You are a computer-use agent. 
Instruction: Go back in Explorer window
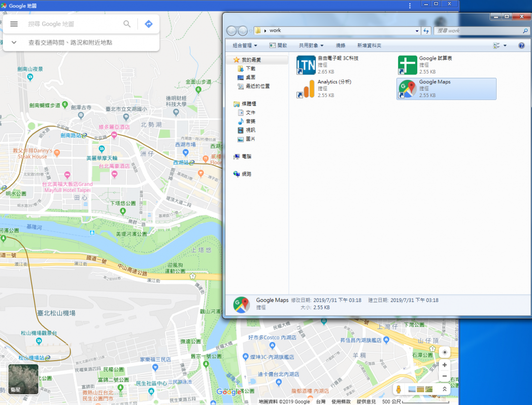coord(232,31)
